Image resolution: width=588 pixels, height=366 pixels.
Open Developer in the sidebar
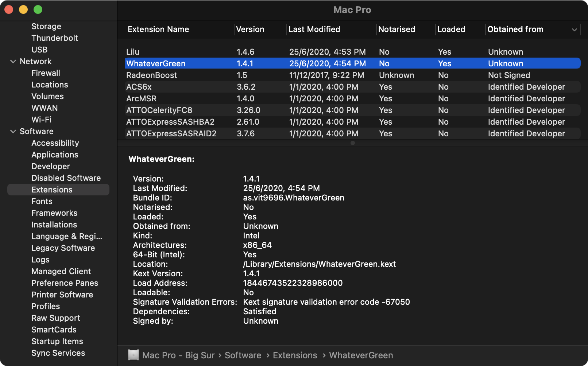[x=51, y=166]
